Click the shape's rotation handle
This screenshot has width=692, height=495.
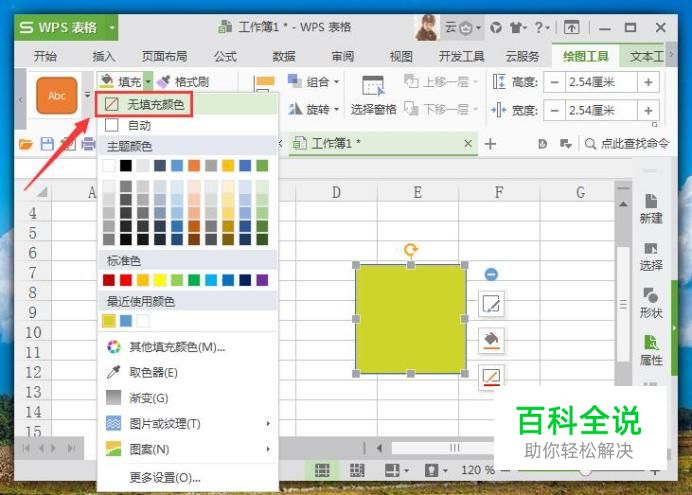point(411,250)
